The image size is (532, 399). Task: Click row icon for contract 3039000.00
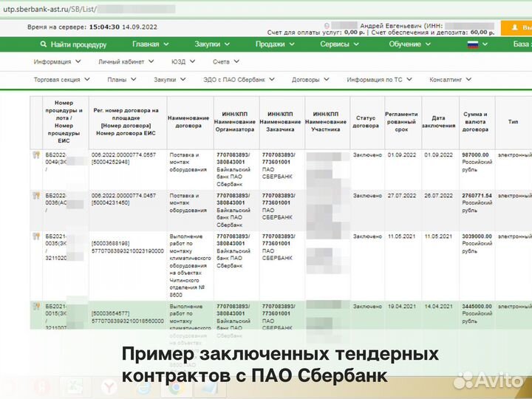pos(36,236)
